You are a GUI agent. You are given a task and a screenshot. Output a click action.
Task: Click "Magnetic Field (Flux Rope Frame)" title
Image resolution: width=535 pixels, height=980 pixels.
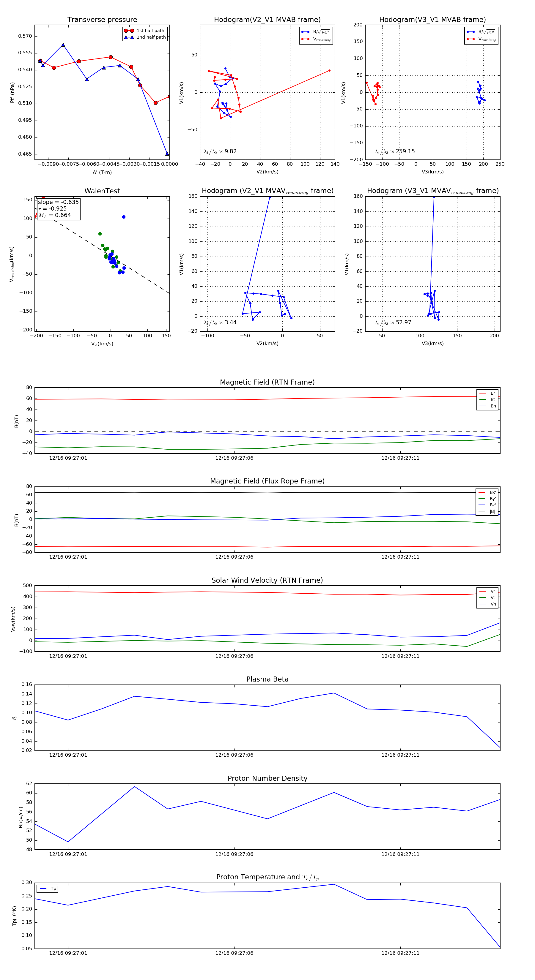click(267, 481)
